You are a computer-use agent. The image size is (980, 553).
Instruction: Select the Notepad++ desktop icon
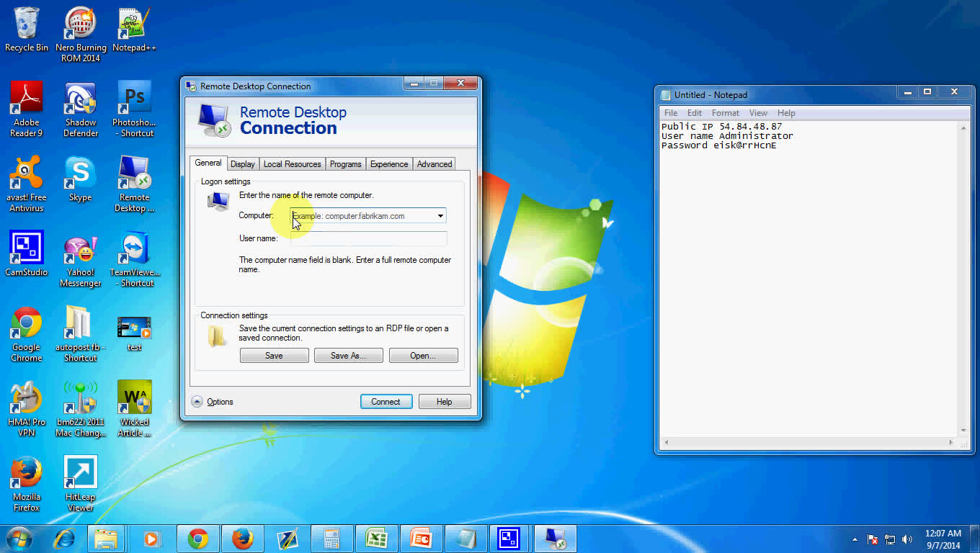pos(135,30)
